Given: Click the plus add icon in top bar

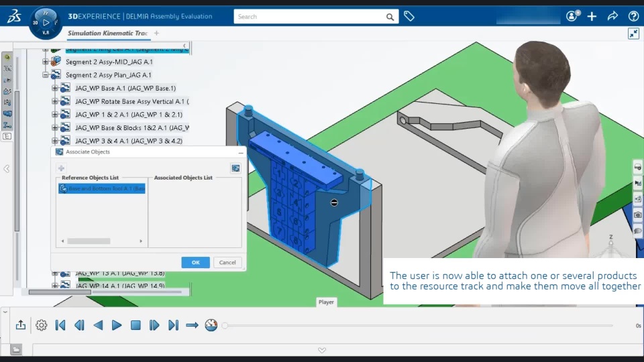Looking at the screenshot, I should [592, 16].
